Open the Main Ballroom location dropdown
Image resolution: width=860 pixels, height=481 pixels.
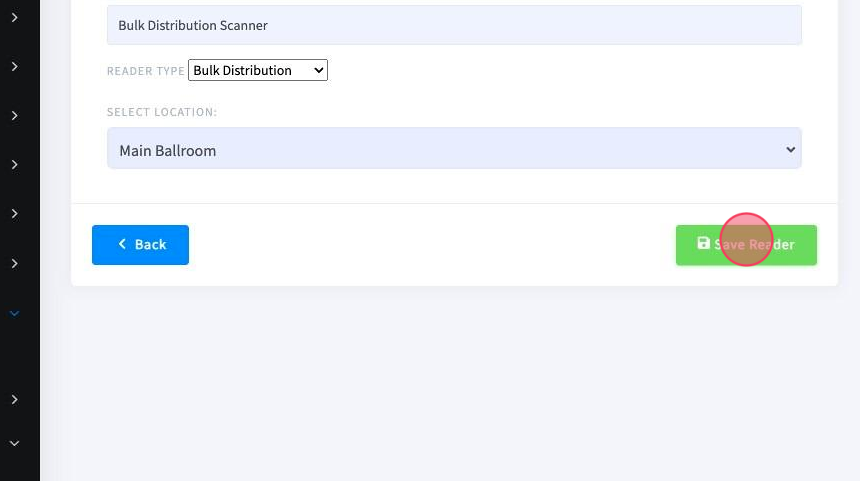tap(454, 149)
